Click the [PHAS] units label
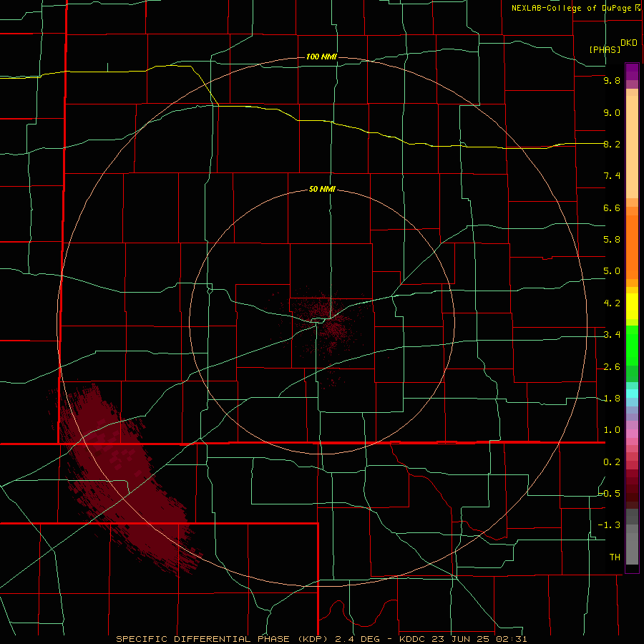The height and width of the screenshot is (644, 644). [x=605, y=49]
